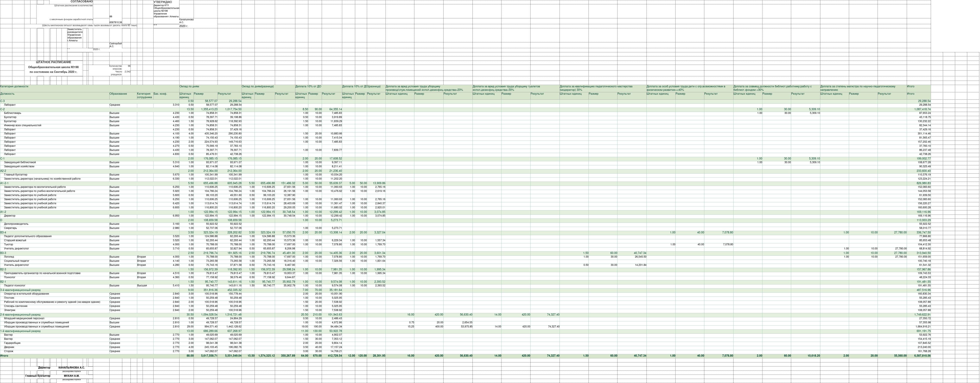Screen dimensions: 980x383
Task: Select the ШТАТНОЕ РАСПИСАНИЕ title cell
Action: coord(54,62)
